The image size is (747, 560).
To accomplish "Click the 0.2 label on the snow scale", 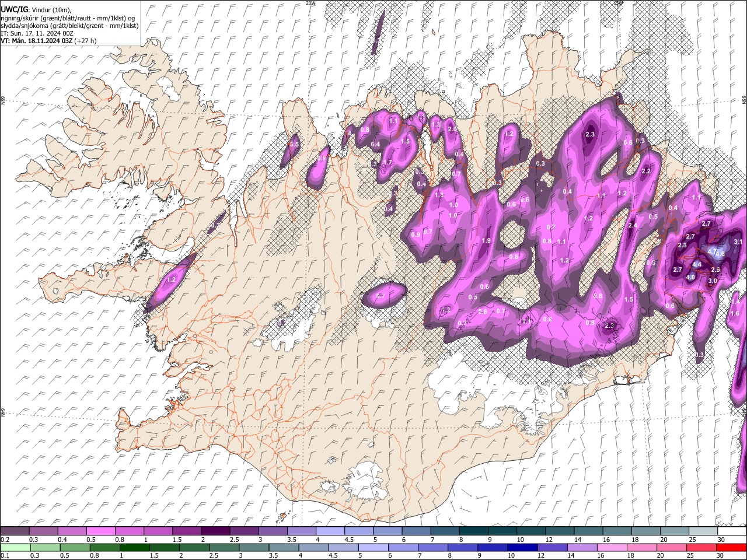I will [5, 540].
